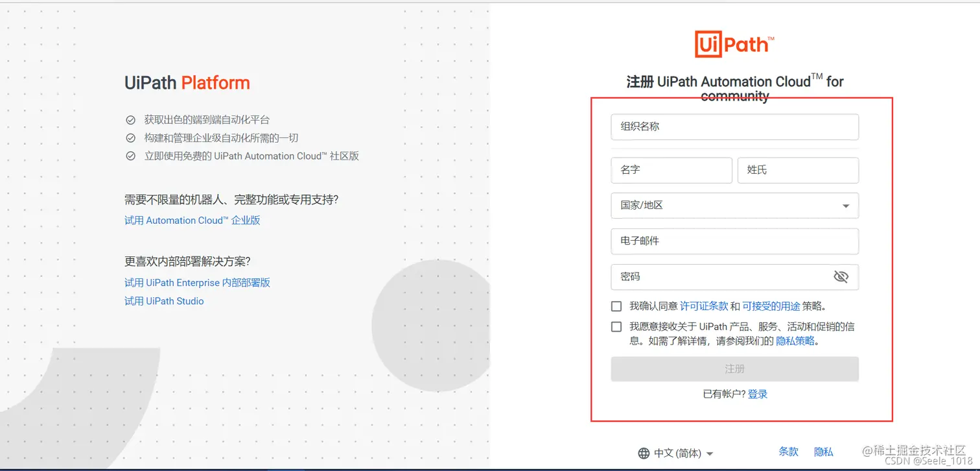
Task: Click 试用 UiPath Studio link
Action: (x=164, y=300)
